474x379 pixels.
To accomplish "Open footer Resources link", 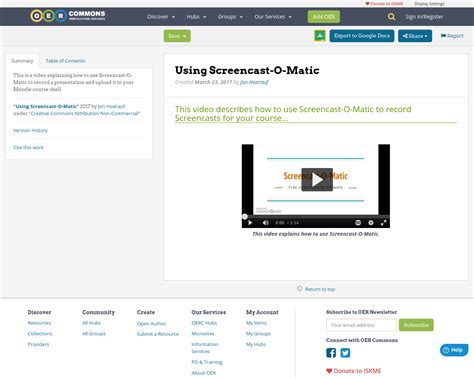I will [39, 323].
